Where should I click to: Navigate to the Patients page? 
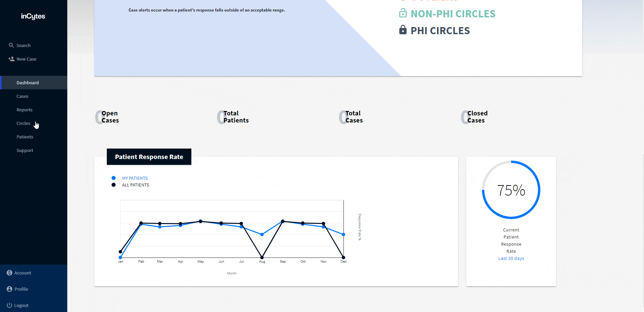(25, 137)
